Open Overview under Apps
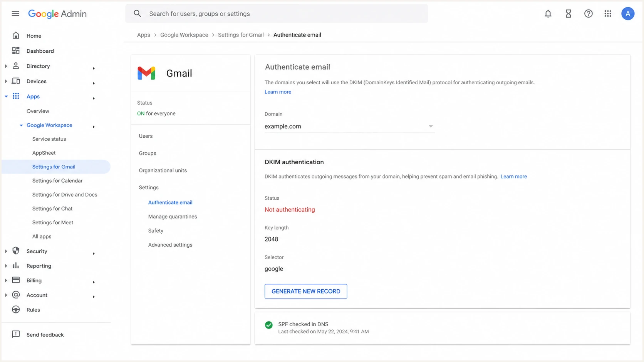Screen dimensions: 644x362 38,111
